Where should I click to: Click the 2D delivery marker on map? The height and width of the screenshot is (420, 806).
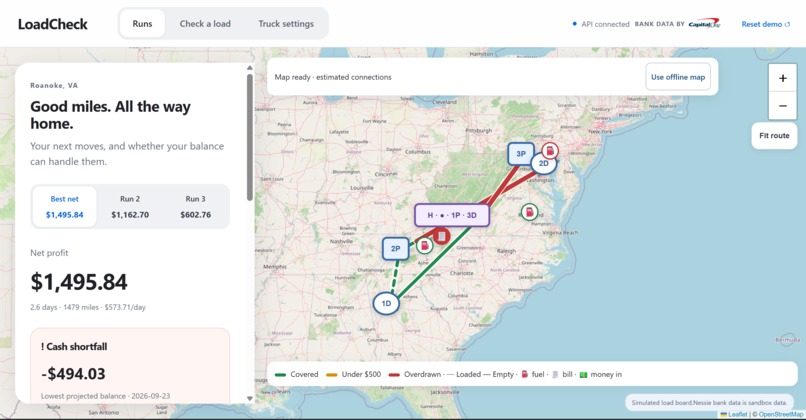543,163
